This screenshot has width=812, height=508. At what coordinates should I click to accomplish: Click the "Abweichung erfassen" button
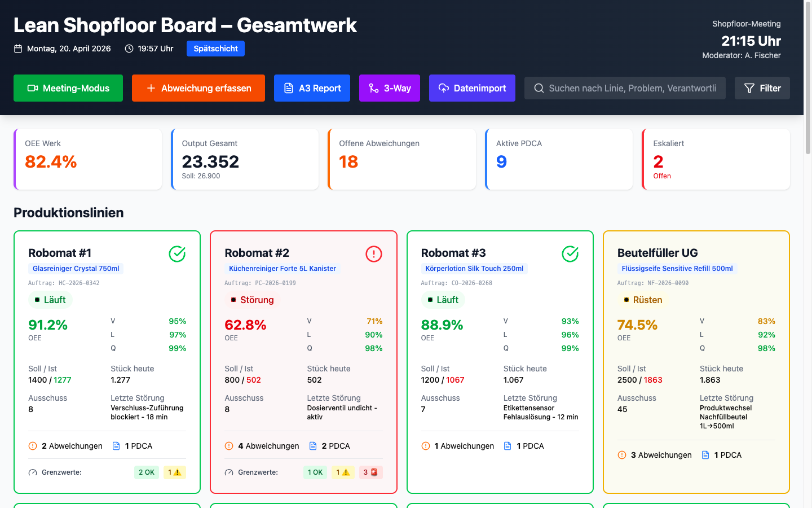[198, 88]
